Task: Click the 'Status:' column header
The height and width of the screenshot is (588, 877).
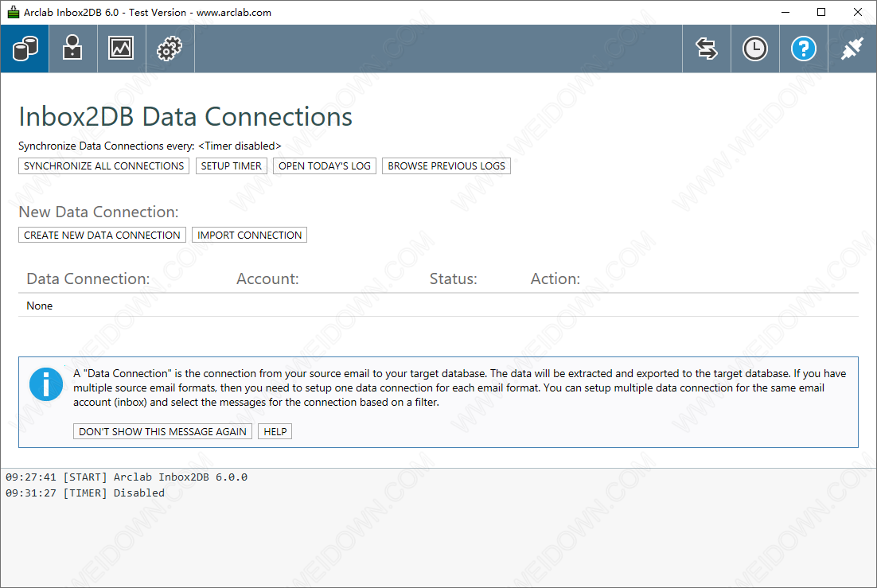Action: coord(453,278)
